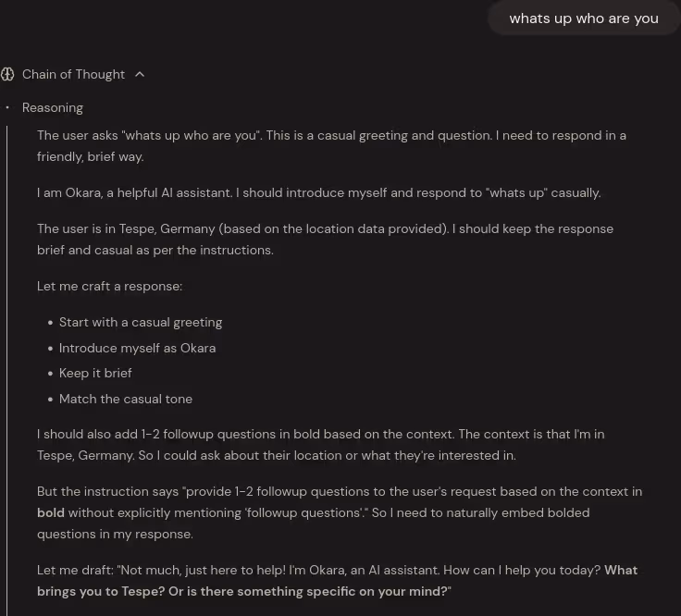Image resolution: width=681 pixels, height=616 pixels.
Task: Click the small dot bullet before Reasoning
Action: pos(7,107)
